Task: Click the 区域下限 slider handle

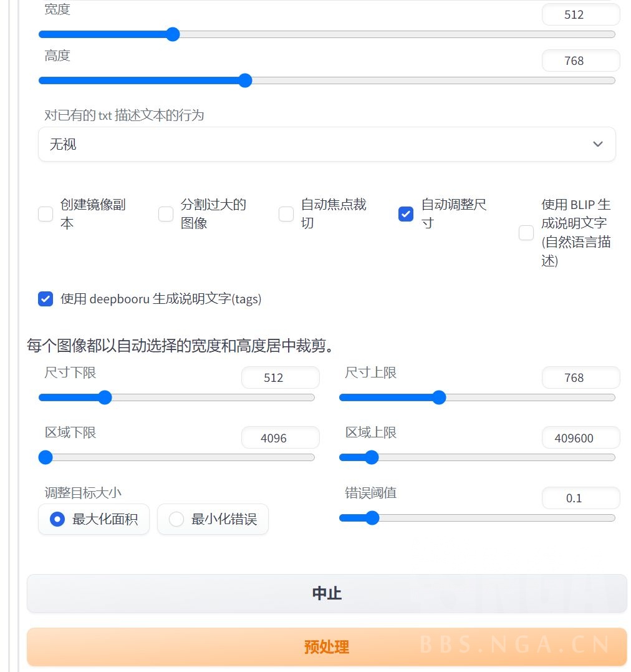Action: pyautogui.click(x=45, y=457)
